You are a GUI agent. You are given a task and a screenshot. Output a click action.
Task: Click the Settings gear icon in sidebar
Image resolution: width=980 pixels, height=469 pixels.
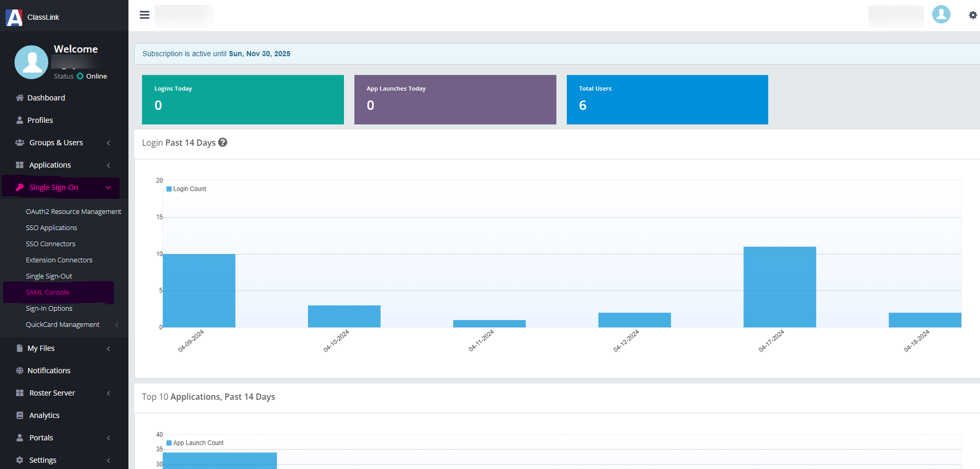coord(20,460)
